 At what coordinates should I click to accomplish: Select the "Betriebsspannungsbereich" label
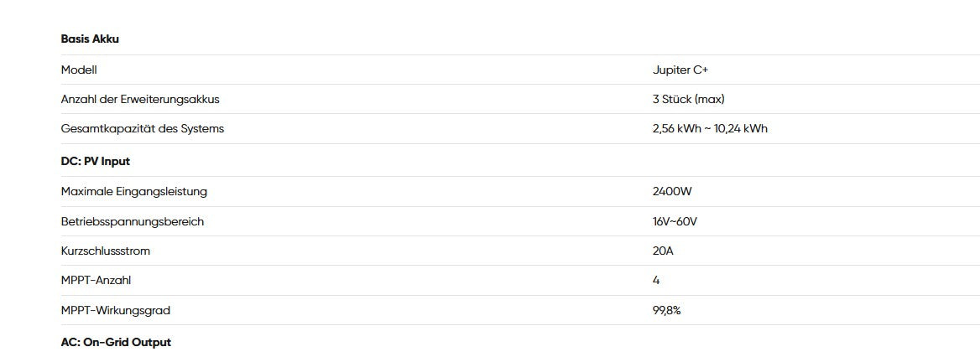(133, 222)
